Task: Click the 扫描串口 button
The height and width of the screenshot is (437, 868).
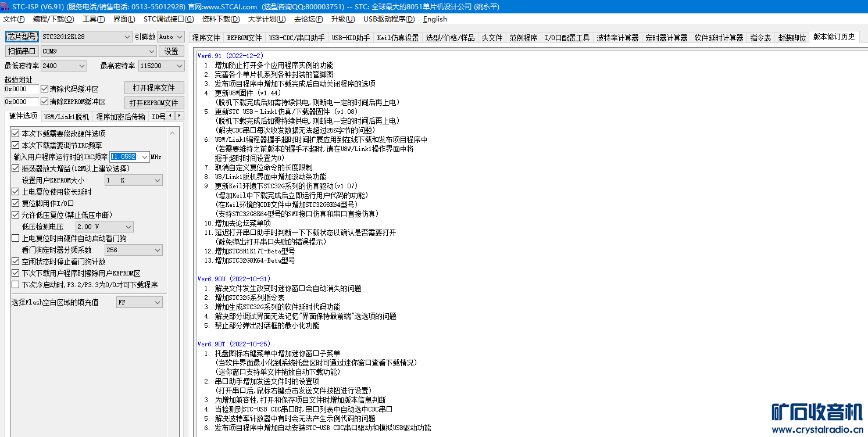Action: click(22, 51)
